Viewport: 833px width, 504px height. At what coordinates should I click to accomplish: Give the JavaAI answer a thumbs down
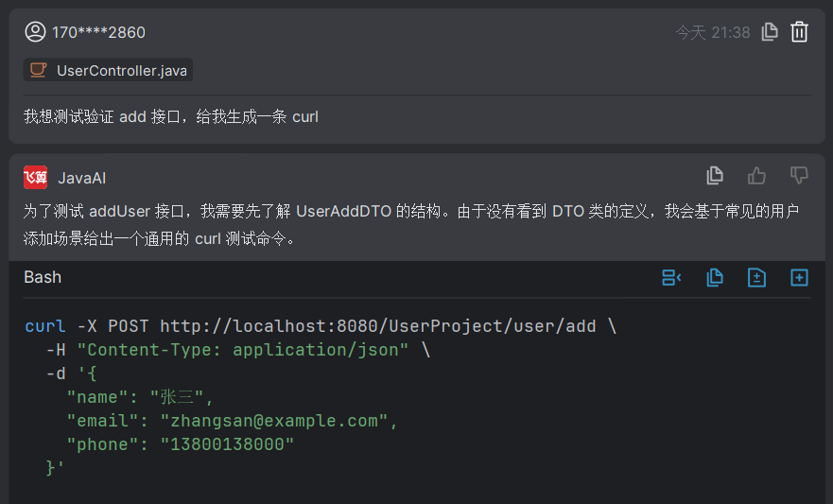point(799,176)
